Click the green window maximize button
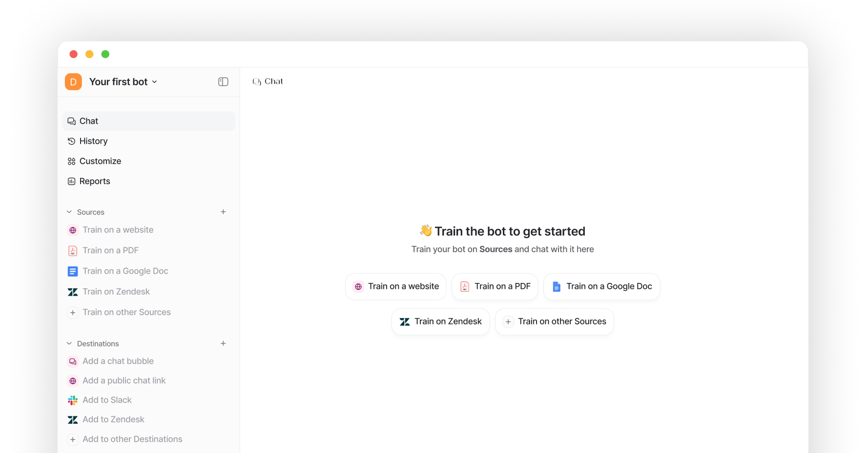This screenshot has height=453, width=868. 105,54
